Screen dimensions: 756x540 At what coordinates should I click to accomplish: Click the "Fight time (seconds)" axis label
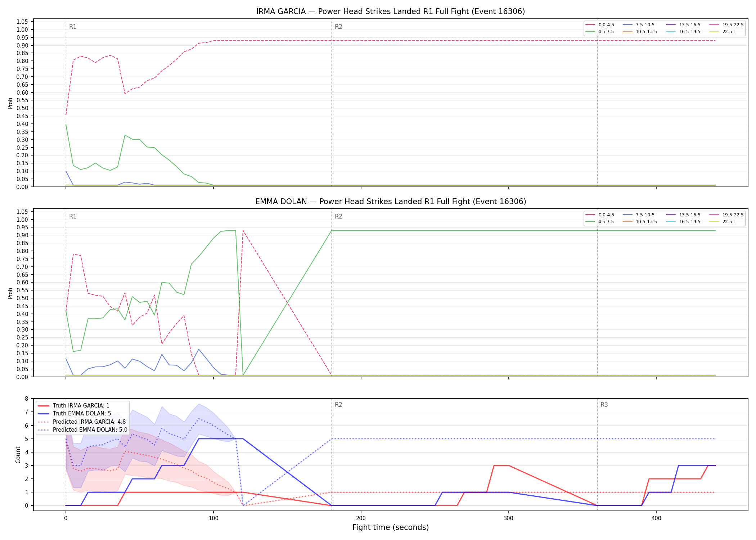click(391, 528)
